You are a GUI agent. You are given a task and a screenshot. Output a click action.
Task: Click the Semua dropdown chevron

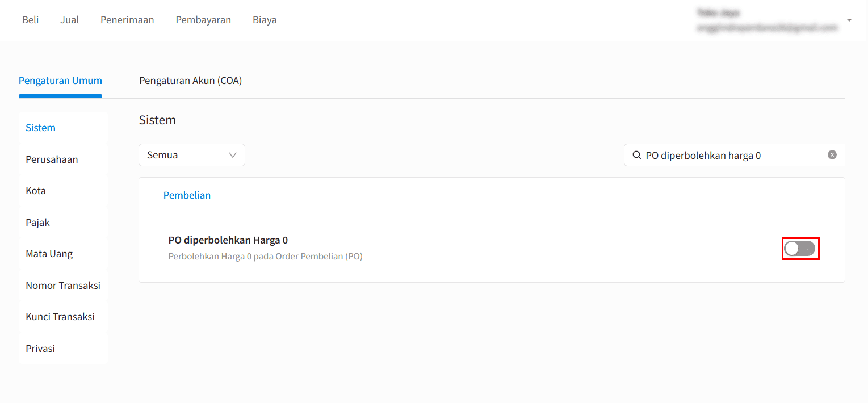(x=233, y=155)
